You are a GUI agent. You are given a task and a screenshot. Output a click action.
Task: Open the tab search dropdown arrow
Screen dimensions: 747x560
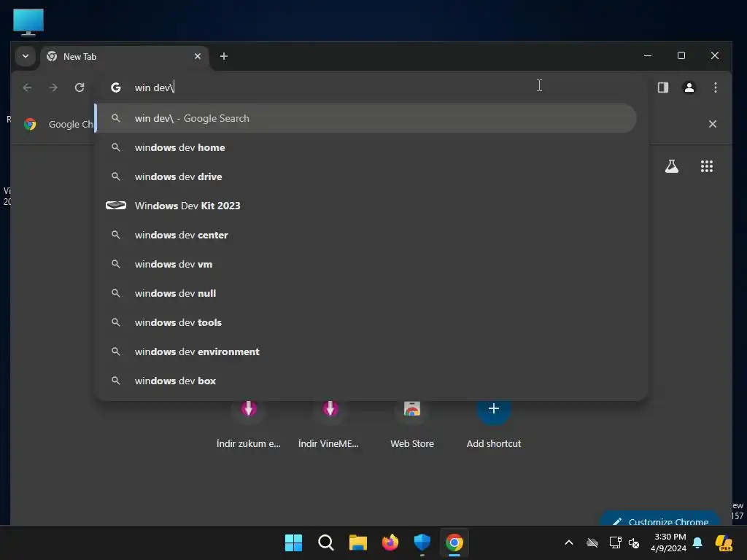pos(26,56)
